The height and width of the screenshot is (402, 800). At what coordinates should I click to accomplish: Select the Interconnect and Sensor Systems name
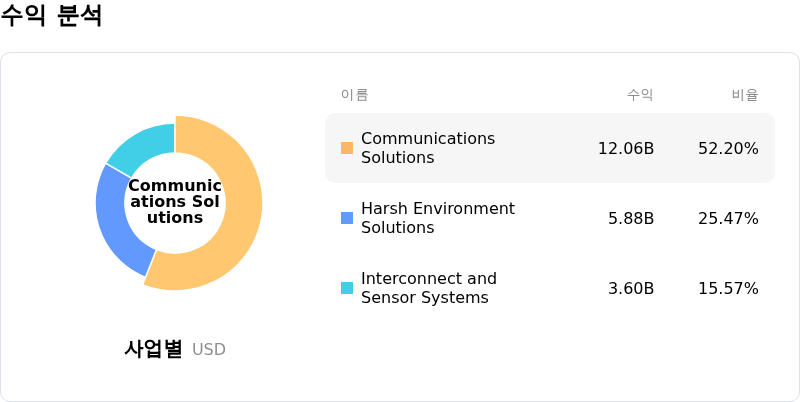point(428,288)
